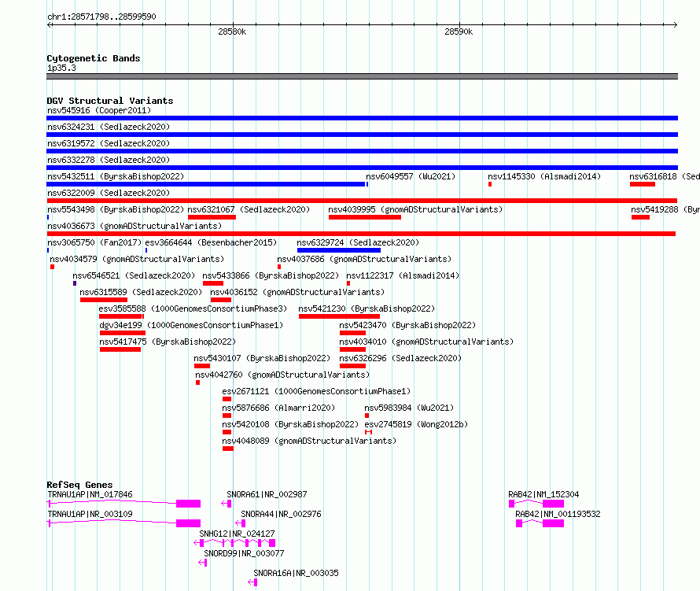Open nsv6326296 (Sedlazeck2020) label
Screen dimensions: 700x591
click(x=400, y=358)
